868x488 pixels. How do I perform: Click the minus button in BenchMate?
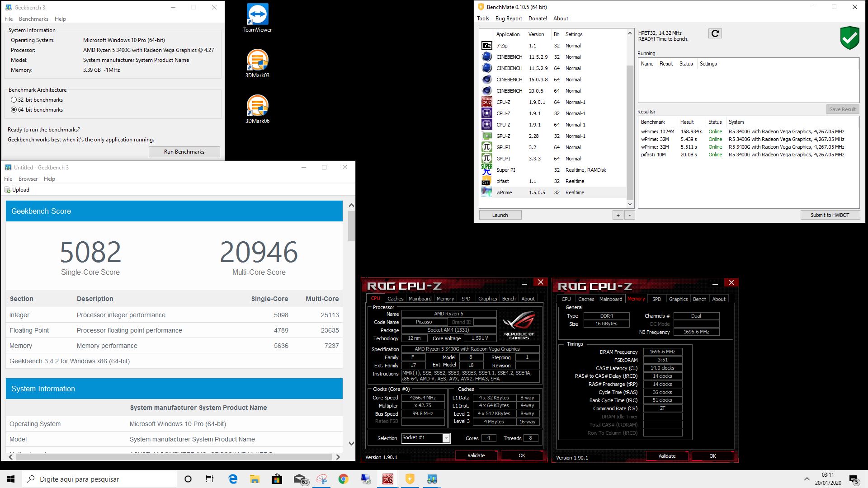[x=629, y=215]
